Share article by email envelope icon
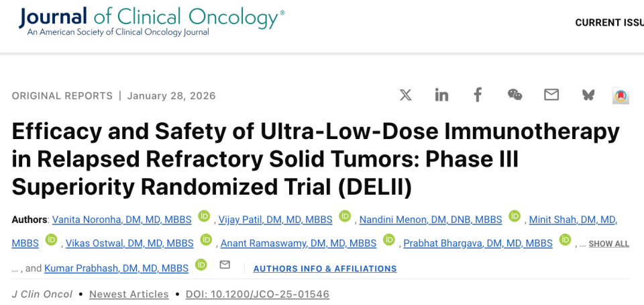 pos(551,95)
